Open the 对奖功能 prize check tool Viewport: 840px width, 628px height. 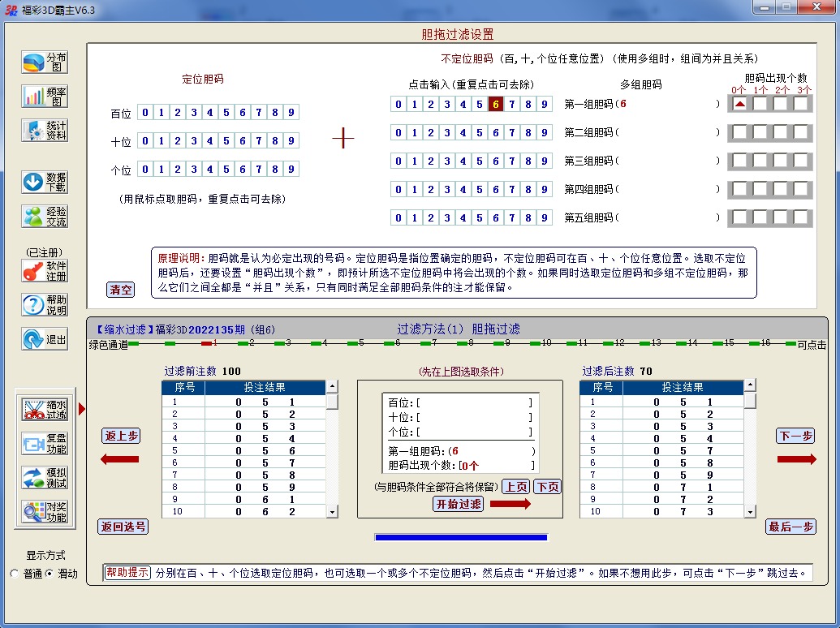[x=45, y=512]
